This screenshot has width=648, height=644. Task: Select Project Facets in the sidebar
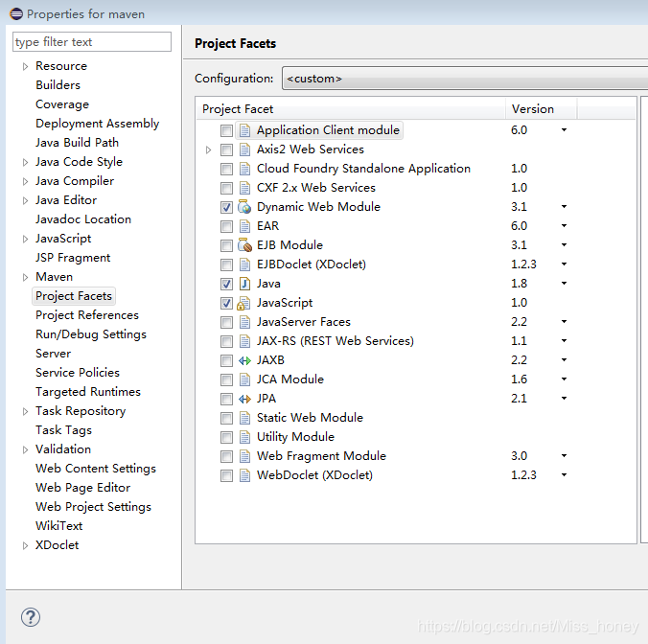(74, 296)
